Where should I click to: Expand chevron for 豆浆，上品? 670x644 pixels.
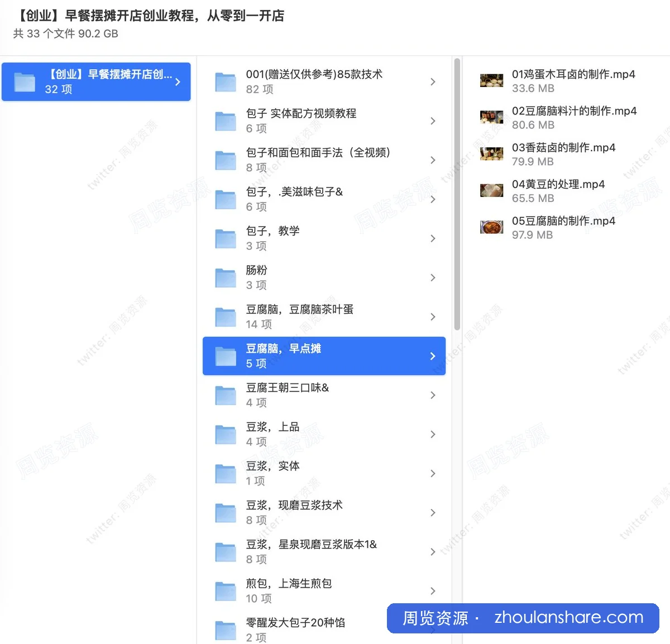[x=433, y=435]
